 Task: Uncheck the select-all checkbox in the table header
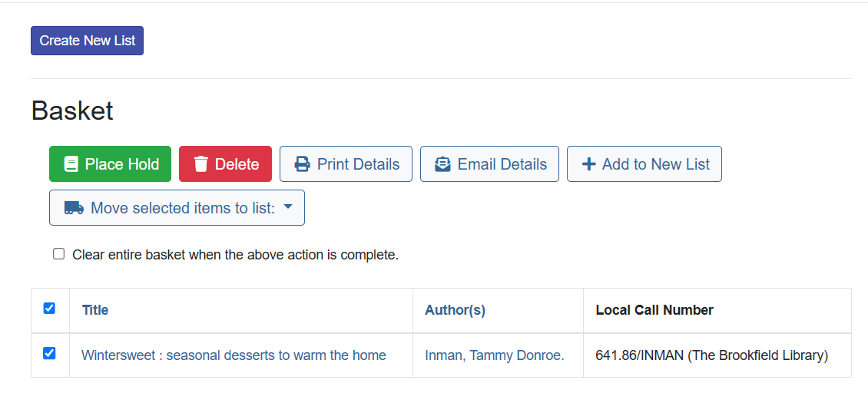pyautogui.click(x=49, y=309)
